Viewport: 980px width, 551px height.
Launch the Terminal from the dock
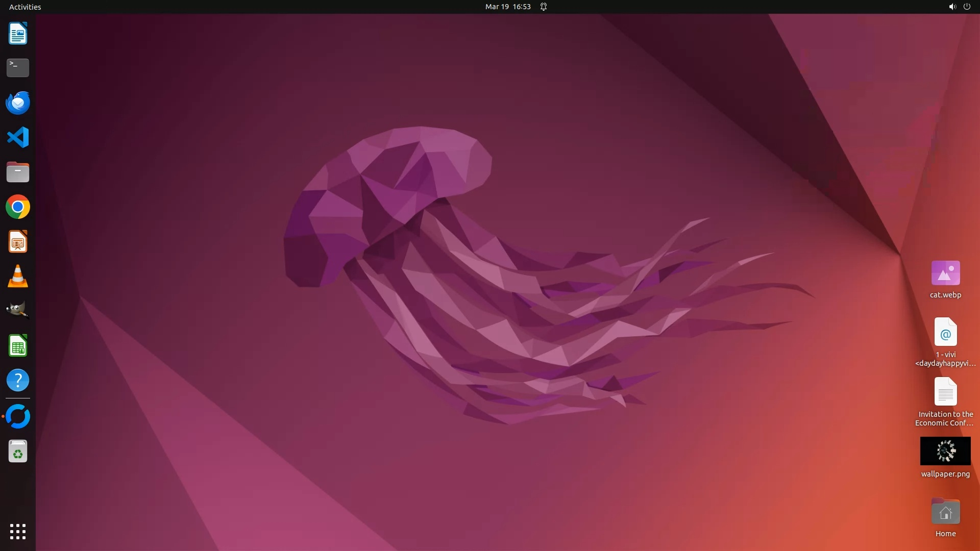click(18, 67)
